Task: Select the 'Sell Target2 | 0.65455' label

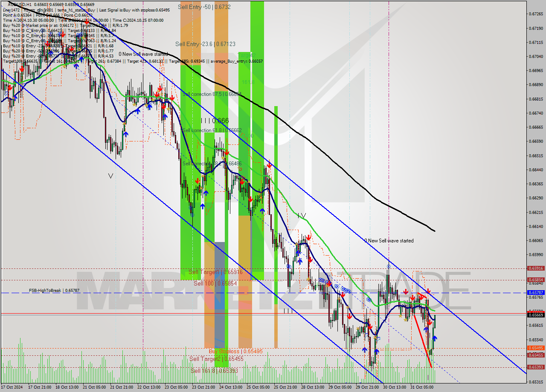Action: (x=216, y=359)
